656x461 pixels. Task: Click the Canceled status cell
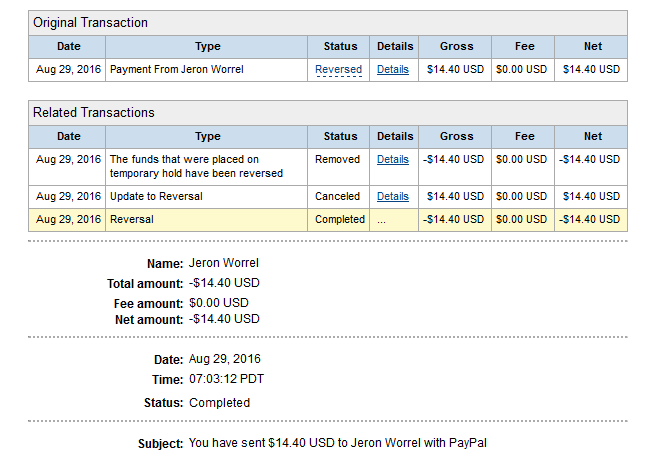[338, 197]
